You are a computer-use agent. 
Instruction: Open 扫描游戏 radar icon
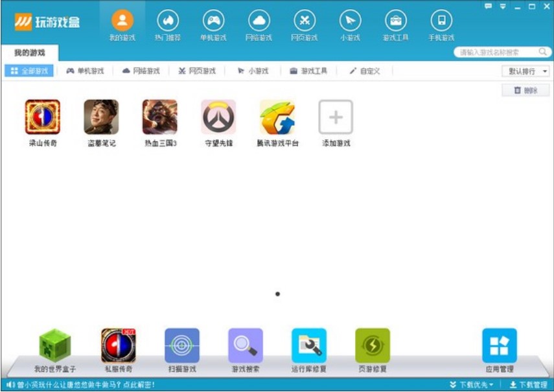[182, 345]
